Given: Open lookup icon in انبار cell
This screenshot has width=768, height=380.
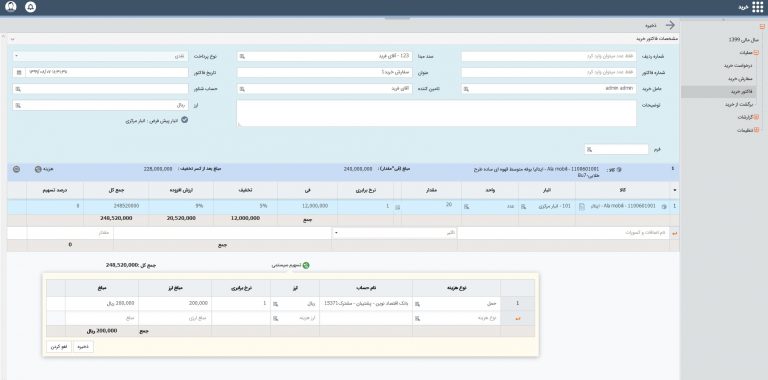Looking at the screenshot, I should pyautogui.click(x=524, y=207).
